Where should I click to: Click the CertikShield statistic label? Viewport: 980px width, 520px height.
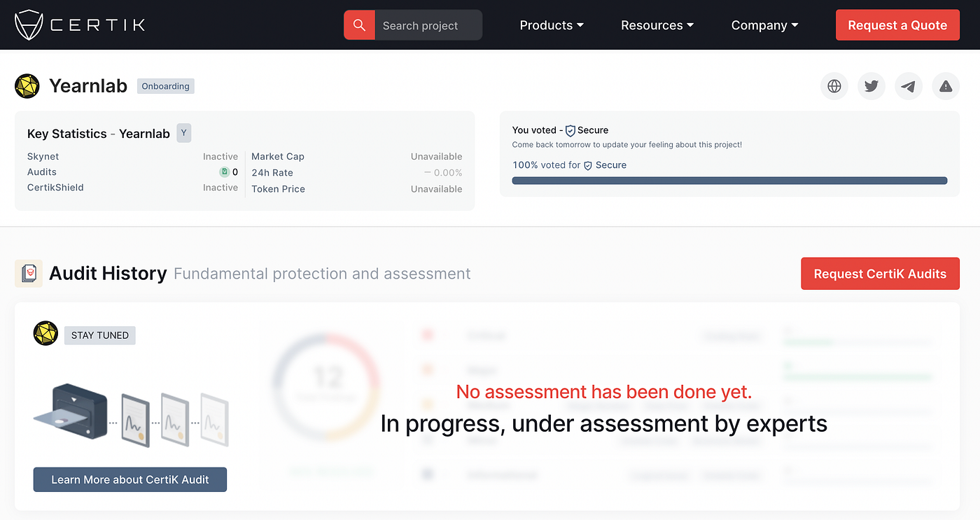pyautogui.click(x=55, y=188)
